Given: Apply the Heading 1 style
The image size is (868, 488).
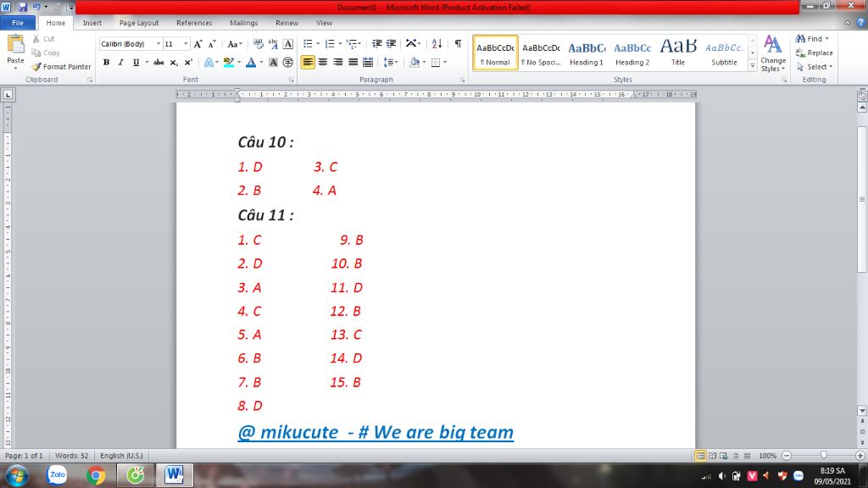Looking at the screenshot, I should pos(587,53).
